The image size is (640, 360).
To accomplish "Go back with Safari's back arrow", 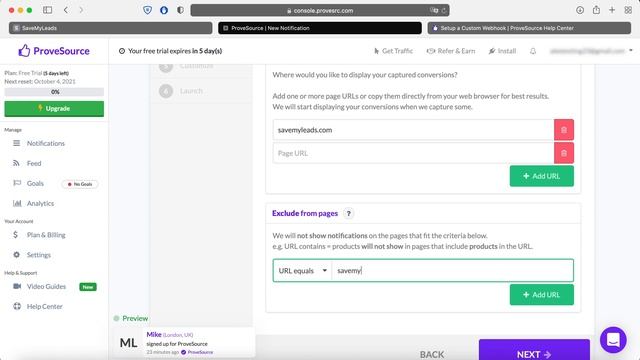I will tap(66, 10).
